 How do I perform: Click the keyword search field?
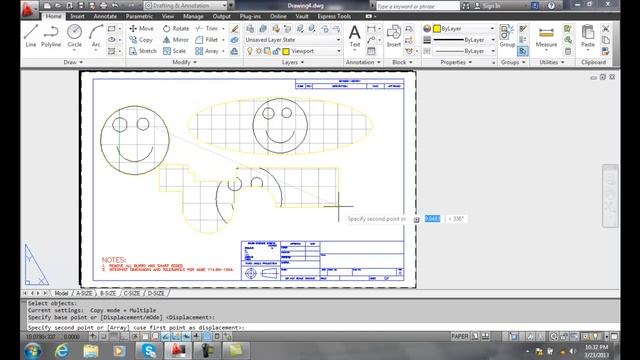417,6
